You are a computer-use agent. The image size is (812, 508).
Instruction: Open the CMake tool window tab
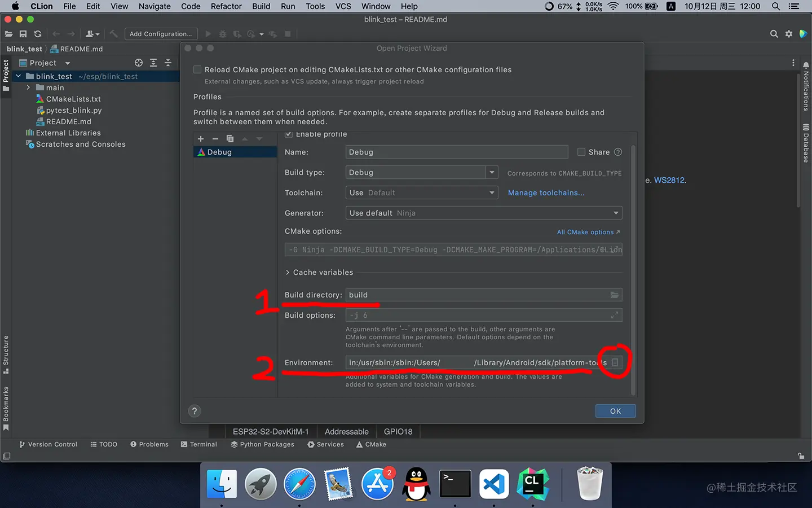[x=371, y=444]
